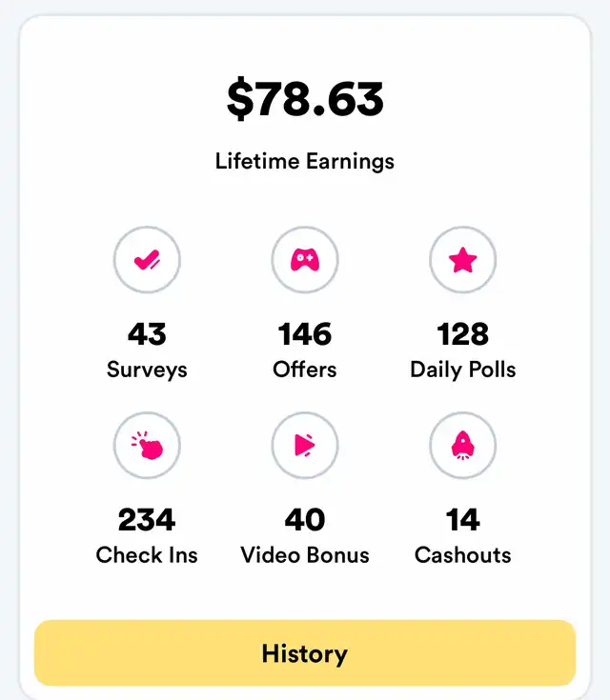
Task: Select the Offers label text
Action: [x=305, y=370]
